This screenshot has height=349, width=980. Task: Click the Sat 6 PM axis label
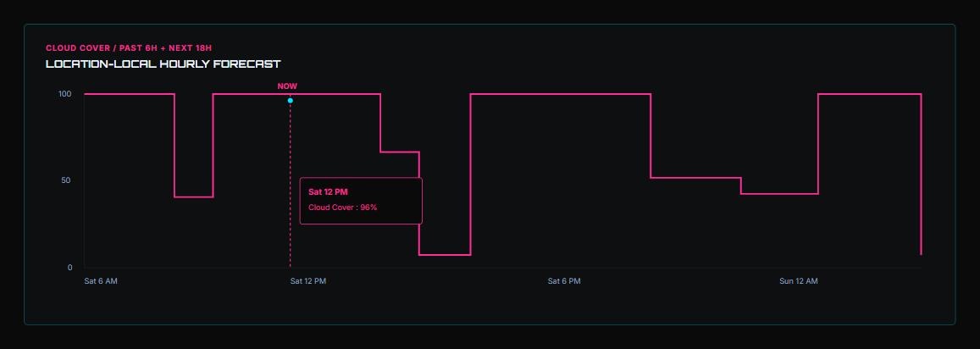(564, 281)
